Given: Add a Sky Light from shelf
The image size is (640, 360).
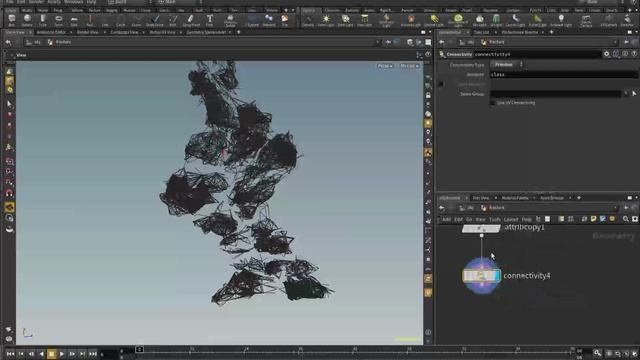Looking at the screenshot, I should 480,20.
